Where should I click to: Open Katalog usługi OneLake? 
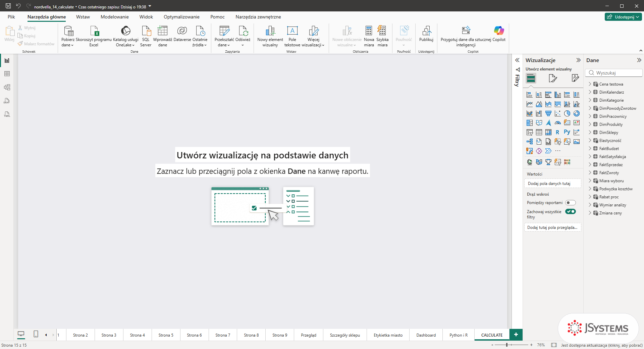125,36
